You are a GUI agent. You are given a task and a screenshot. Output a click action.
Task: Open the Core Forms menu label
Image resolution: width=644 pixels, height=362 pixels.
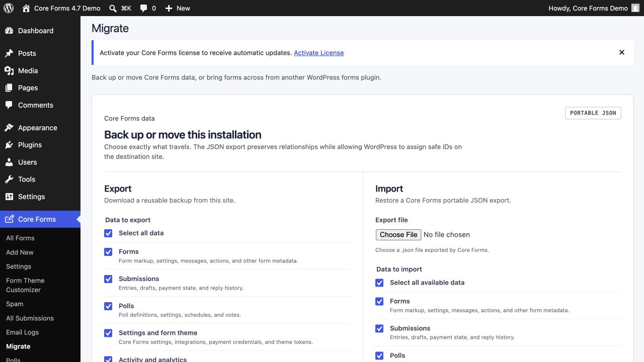click(x=37, y=219)
